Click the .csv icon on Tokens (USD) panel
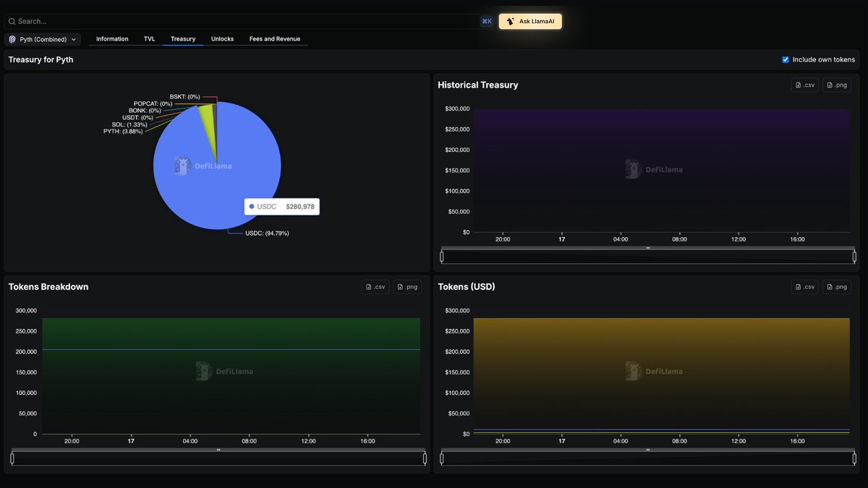Image resolution: width=868 pixels, height=488 pixels. point(804,286)
